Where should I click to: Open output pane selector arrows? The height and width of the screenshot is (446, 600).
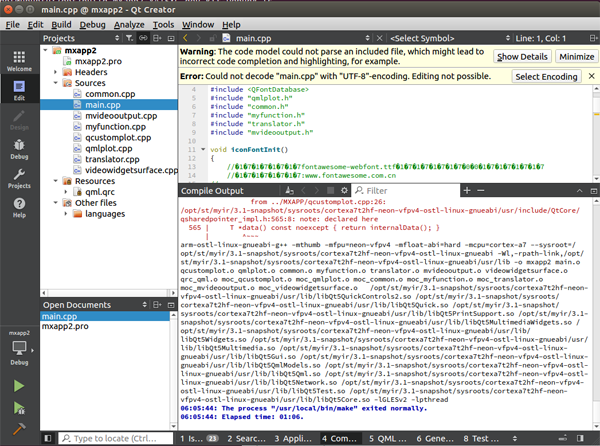[515, 438]
